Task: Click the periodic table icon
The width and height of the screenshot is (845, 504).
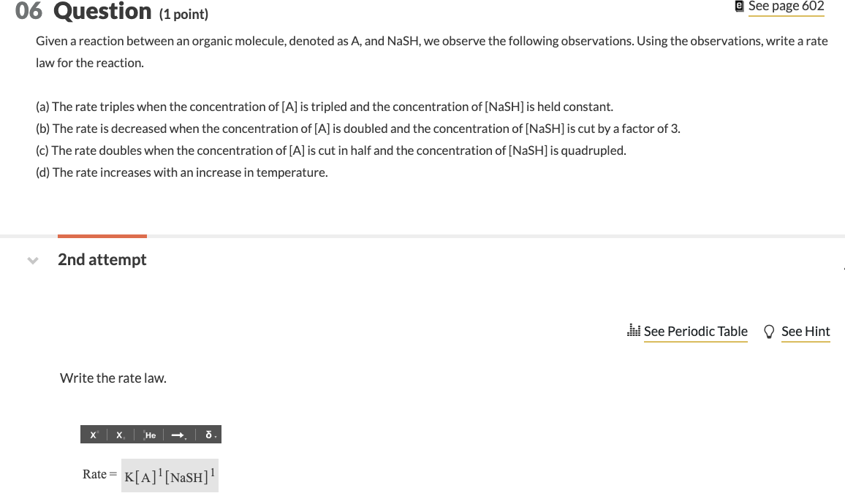Action: [633, 331]
